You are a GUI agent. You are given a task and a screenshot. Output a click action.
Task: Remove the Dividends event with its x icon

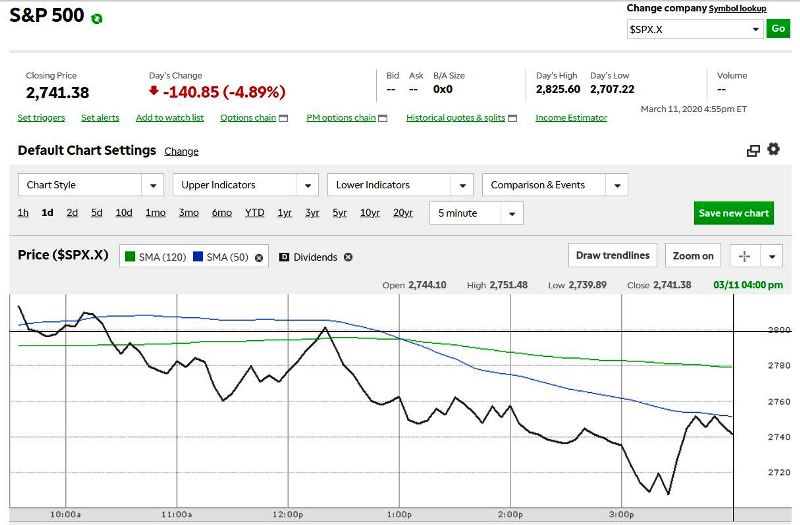tap(348, 257)
